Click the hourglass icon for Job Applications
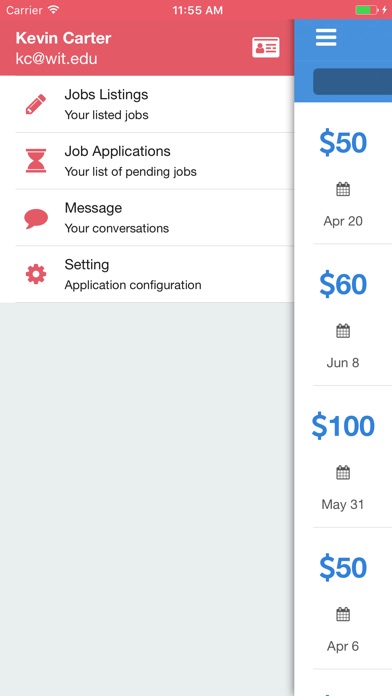 36,161
